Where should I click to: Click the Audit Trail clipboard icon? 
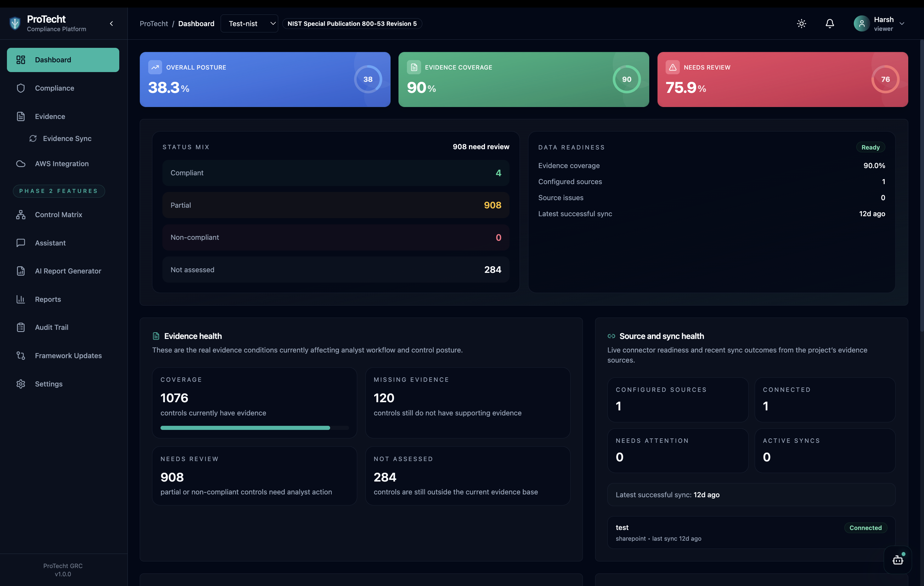(x=21, y=327)
